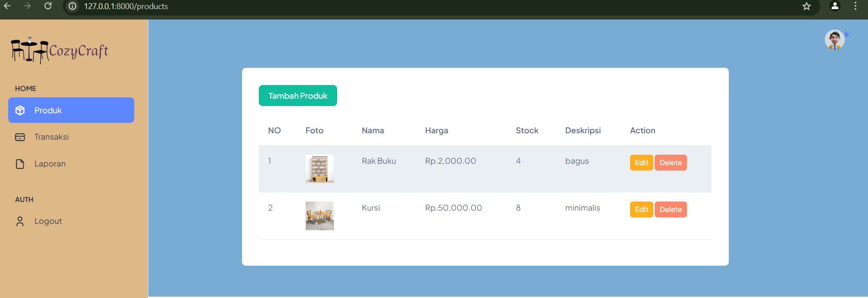Delete the Kursi product
The height and width of the screenshot is (298, 868).
[671, 209]
